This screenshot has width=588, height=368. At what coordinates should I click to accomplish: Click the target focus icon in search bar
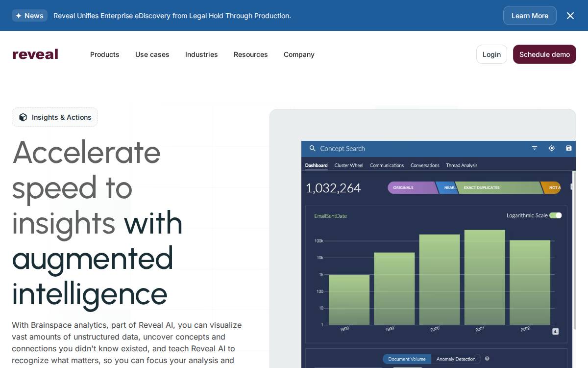(x=552, y=148)
